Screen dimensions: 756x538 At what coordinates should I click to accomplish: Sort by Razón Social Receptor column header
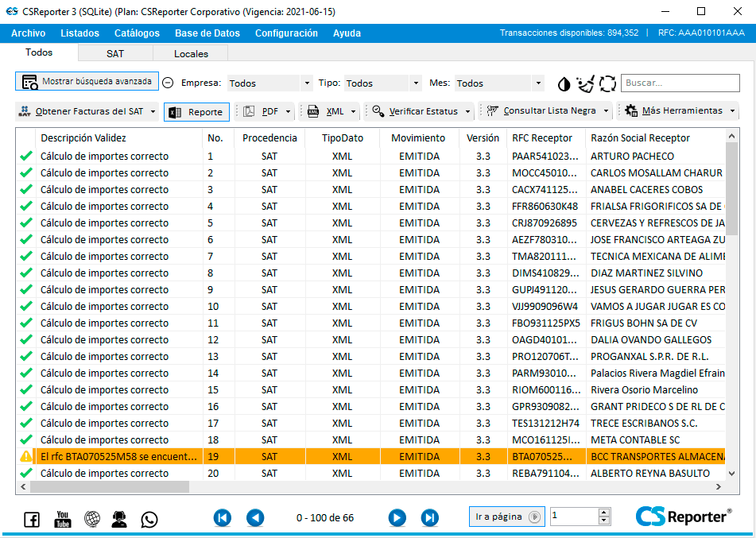tap(656, 137)
